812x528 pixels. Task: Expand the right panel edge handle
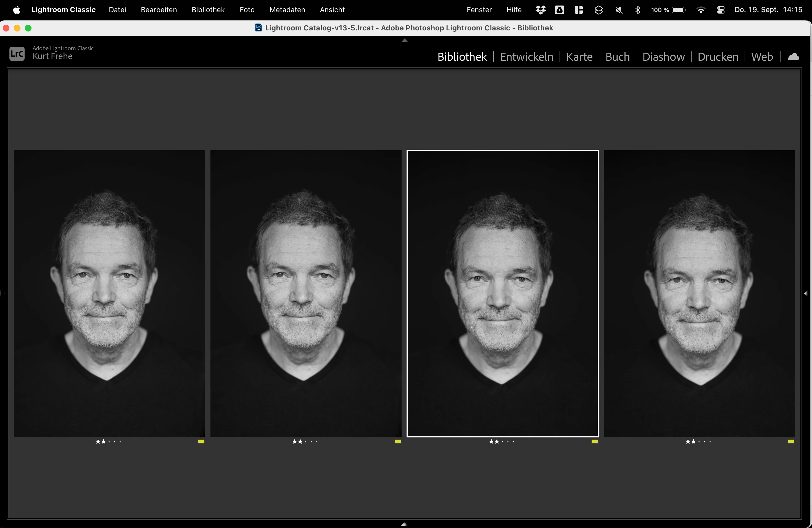point(806,293)
